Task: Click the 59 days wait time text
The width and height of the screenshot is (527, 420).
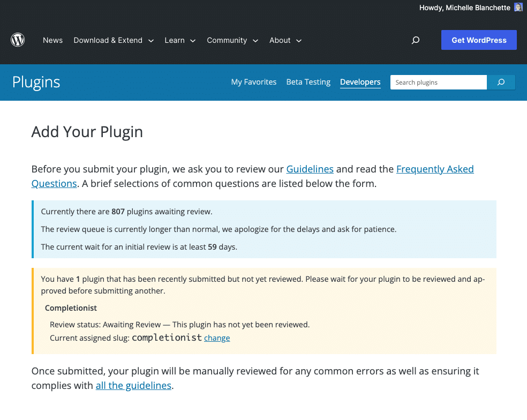Action: (x=139, y=247)
